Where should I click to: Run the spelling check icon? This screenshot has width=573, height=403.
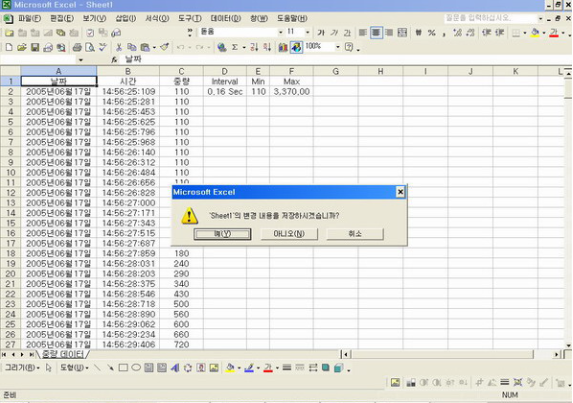click(103, 47)
